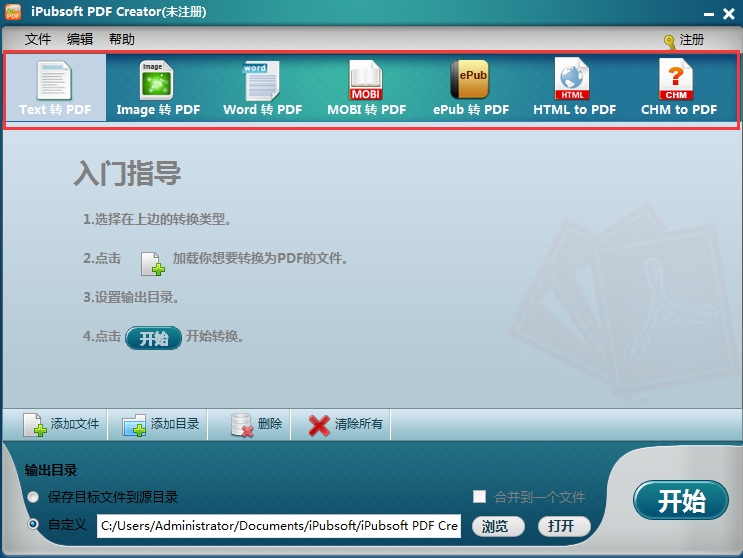
Task: Click the 添加目录 add folder button
Action: click(x=160, y=424)
